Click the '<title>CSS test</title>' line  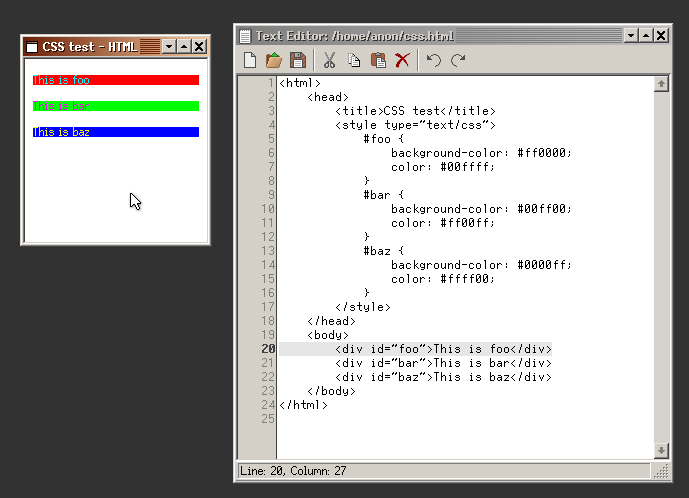point(415,111)
